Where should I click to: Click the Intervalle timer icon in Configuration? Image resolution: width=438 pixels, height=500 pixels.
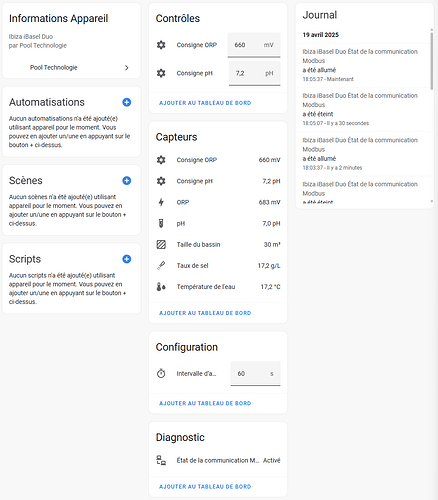[161, 373]
